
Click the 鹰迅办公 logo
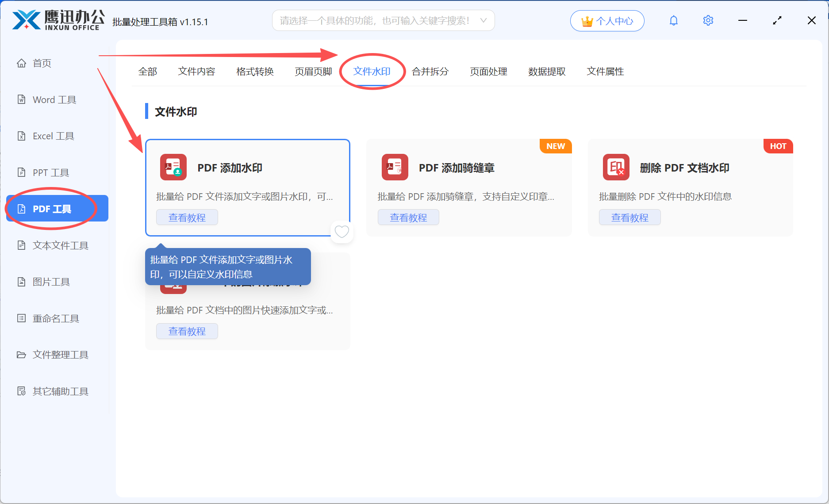click(58, 20)
